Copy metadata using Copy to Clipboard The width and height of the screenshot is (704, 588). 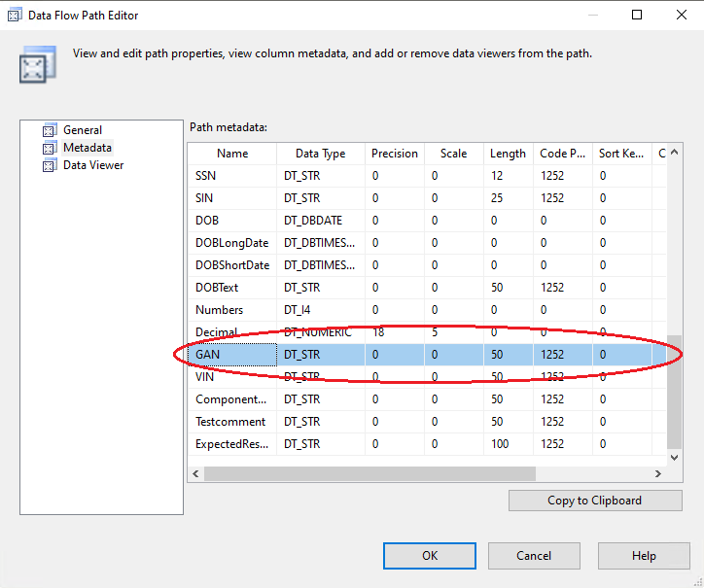coord(594,501)
